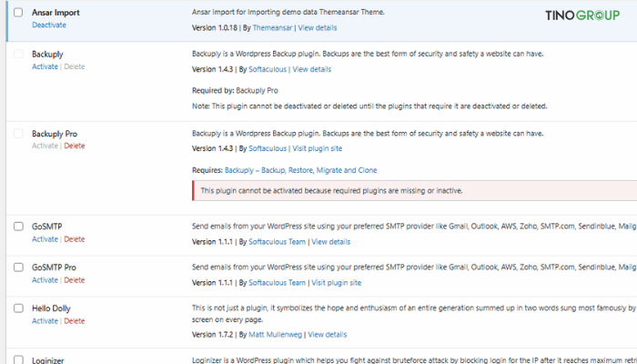Visit plugin site for Backuply Pro
Image resolution: width=637 pixels, height=364 pixels.
click(x=318, y=148)
